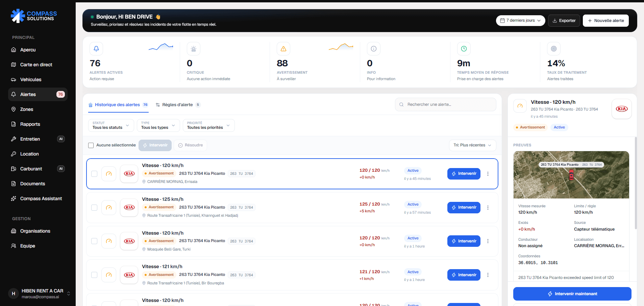Click the Exporter button
The height and width of the screenshot is (306, 644).
pyautogui.click(x=564, y=21)
